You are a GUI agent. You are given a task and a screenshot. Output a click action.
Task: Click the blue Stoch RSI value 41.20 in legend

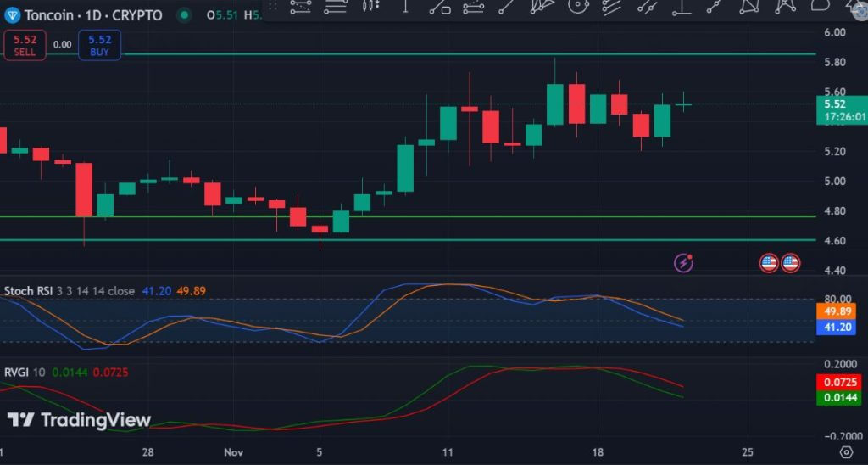pos(157,291)
